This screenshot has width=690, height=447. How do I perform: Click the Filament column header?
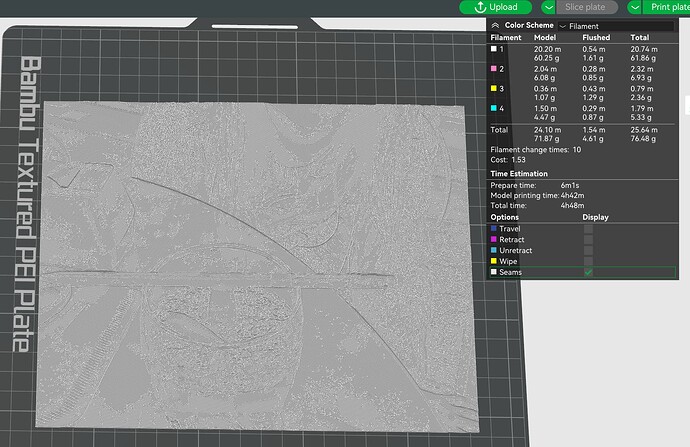point(506,37)
